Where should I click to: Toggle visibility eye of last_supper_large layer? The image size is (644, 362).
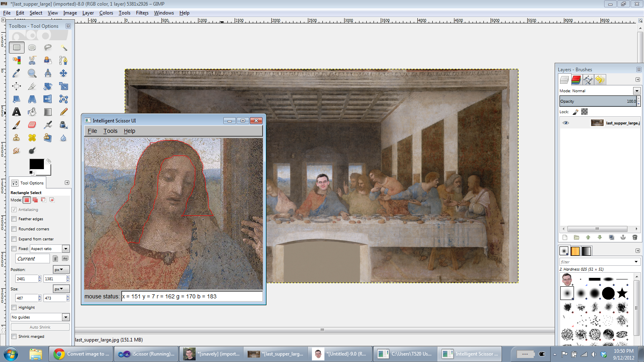(566, 123)
